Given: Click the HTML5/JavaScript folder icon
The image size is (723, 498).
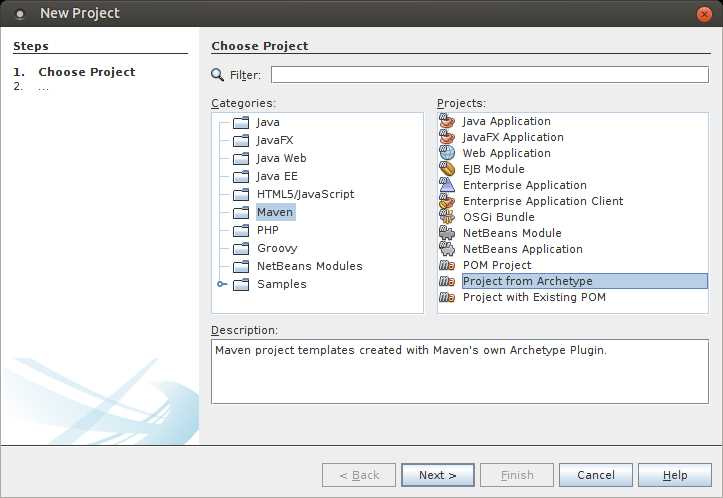Looking at the screenshot, I should click(241, 194).
